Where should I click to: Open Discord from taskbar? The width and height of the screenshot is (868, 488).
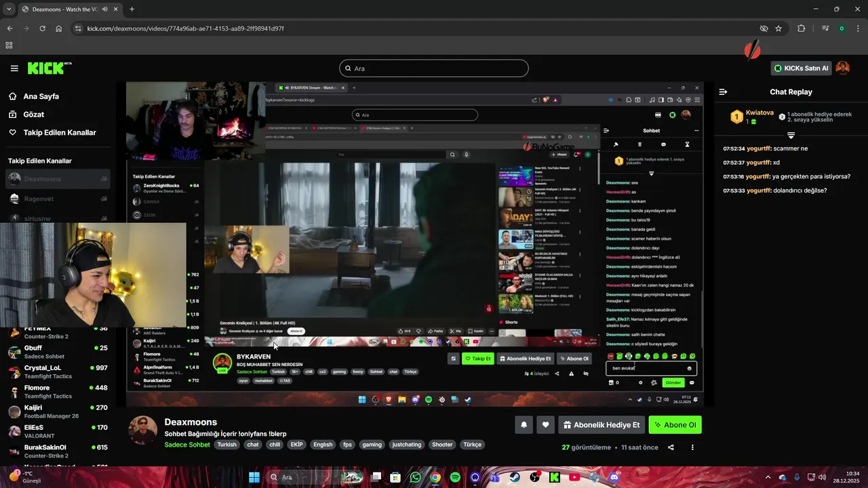[614, 477]
